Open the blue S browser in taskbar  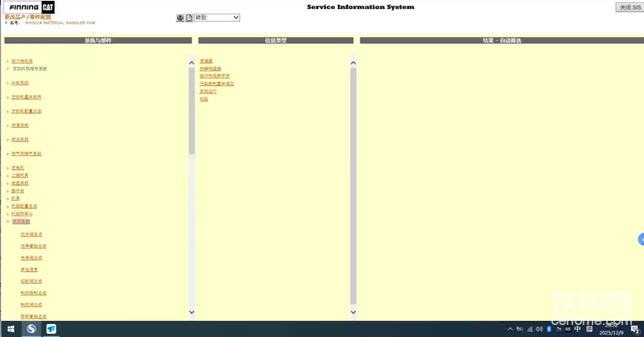coord(31,329)
